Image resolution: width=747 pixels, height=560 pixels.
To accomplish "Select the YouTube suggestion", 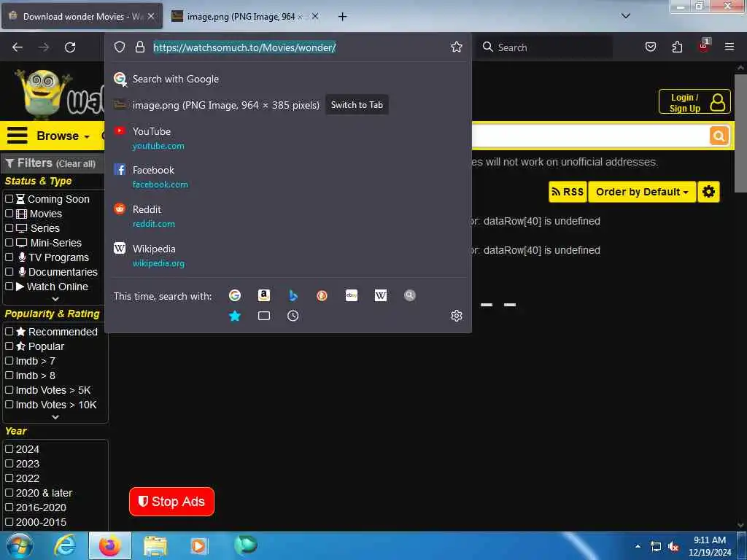I will tap(287, 138).
